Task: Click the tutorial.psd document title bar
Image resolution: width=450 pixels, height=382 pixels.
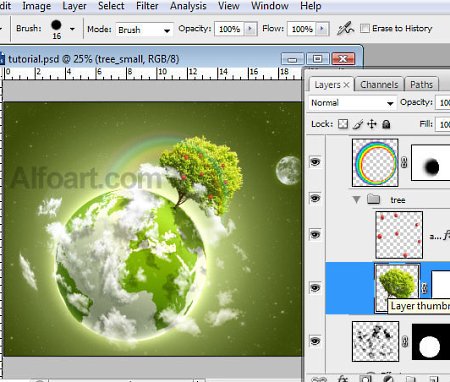Action: pyautogui.click(x=140, y=59)
